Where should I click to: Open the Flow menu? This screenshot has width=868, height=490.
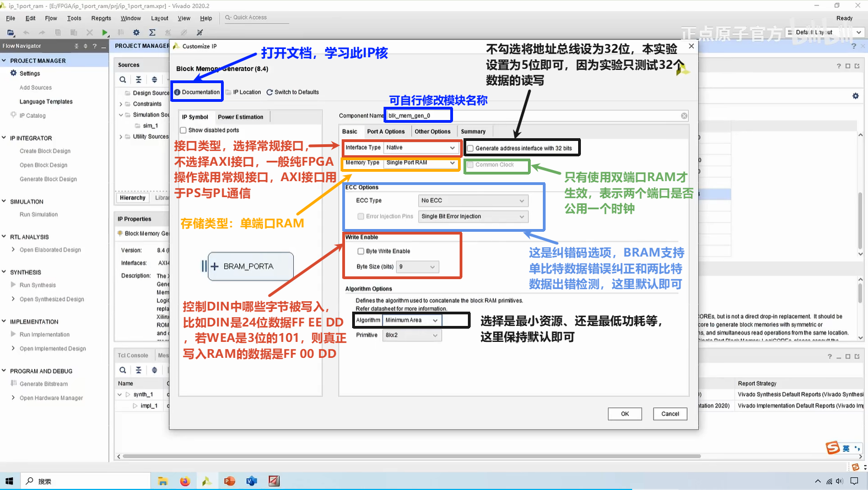(x=51, y=18)
